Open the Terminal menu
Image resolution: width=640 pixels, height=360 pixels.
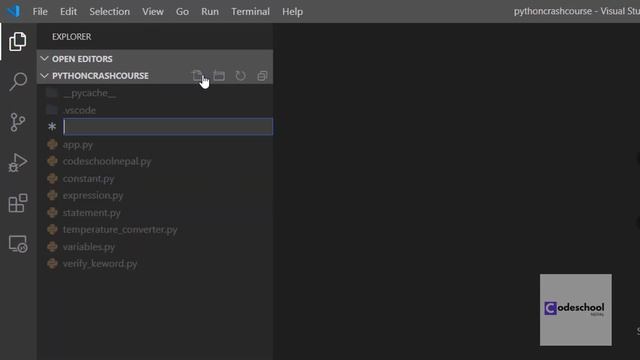[250, 11]
